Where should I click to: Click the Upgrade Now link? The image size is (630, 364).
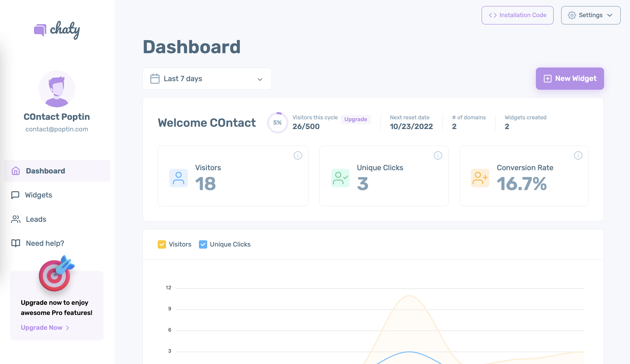coord(42,327)
